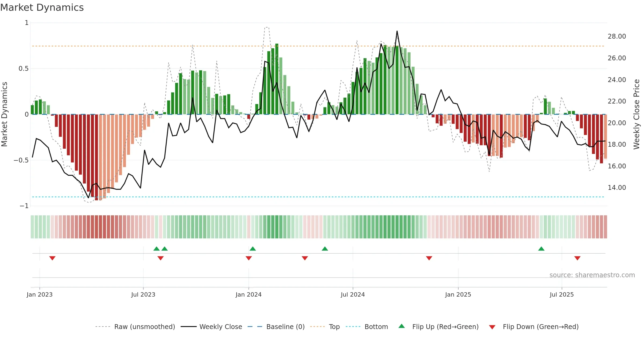The width and height of the screenshot is (644, 362).
Task: Toggle the Flip Down (Green→Red) legend entry
Action: click(534, 327)
